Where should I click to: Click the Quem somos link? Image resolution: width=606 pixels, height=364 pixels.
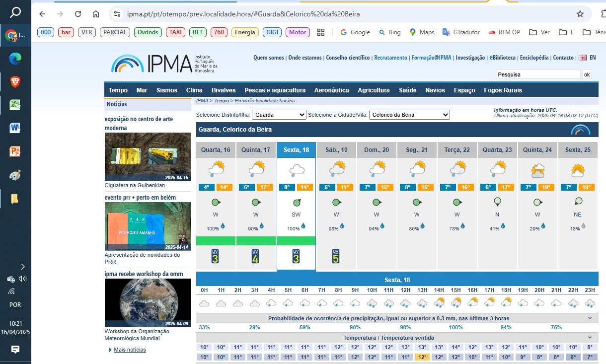pos(269,58)
